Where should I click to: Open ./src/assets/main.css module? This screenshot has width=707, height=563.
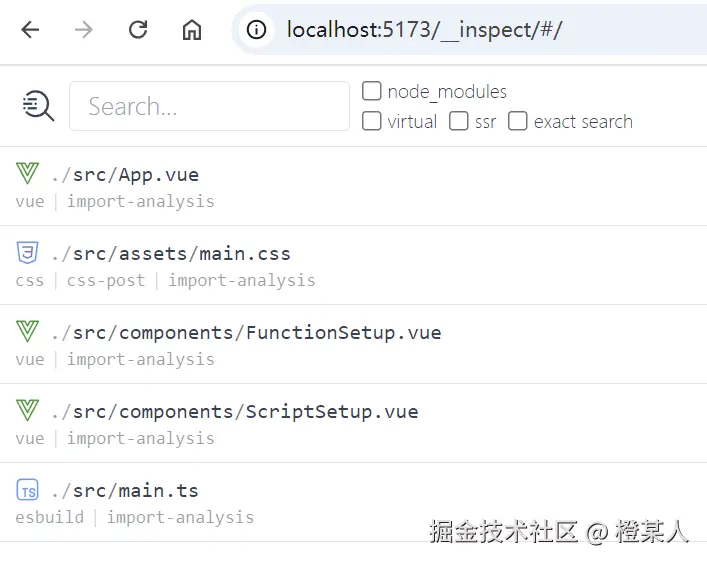click(x=354, y=265)
